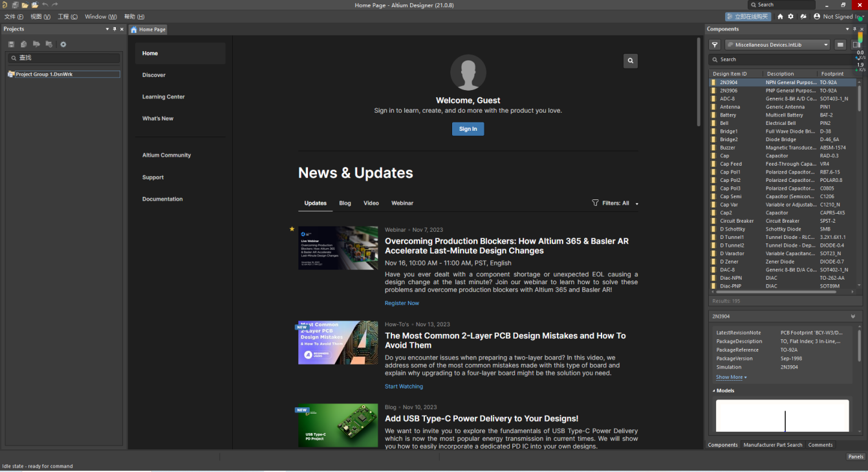Click the Home Page vertical scrollbar

(698, 82)
